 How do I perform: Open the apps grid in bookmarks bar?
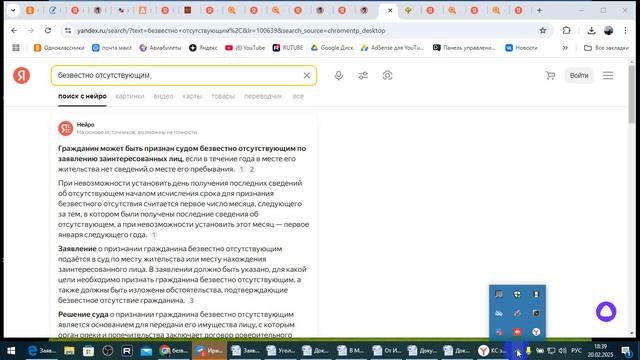[x=16, y=48]
